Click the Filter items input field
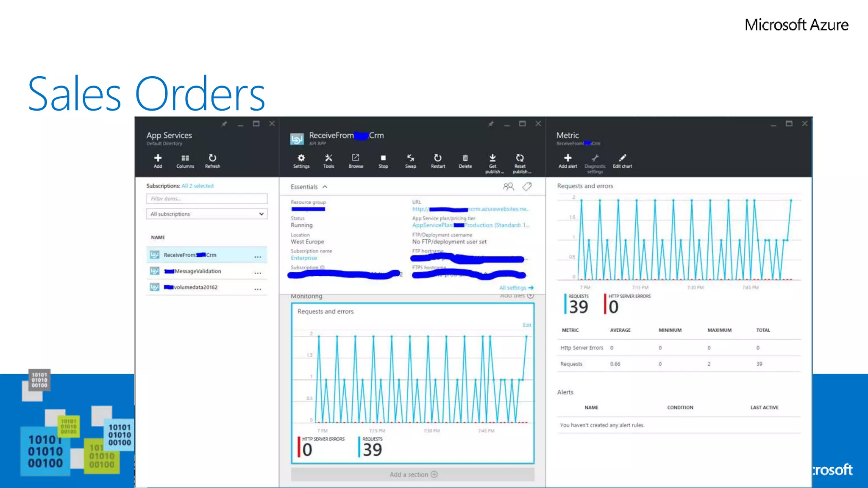868x488 pixels. click(x=207, y=199)
